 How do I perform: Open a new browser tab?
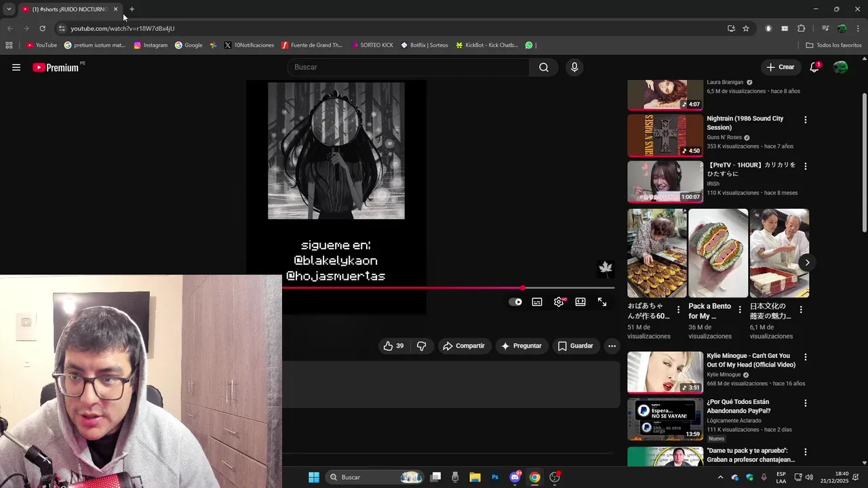click(x=132, y=9)
